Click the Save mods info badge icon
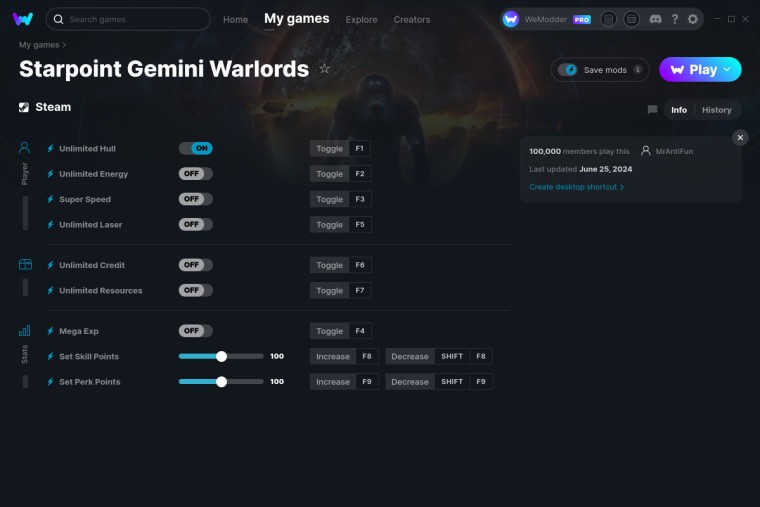Image resolution: width=760 pixels, height=507 pixels. point(637,70)
